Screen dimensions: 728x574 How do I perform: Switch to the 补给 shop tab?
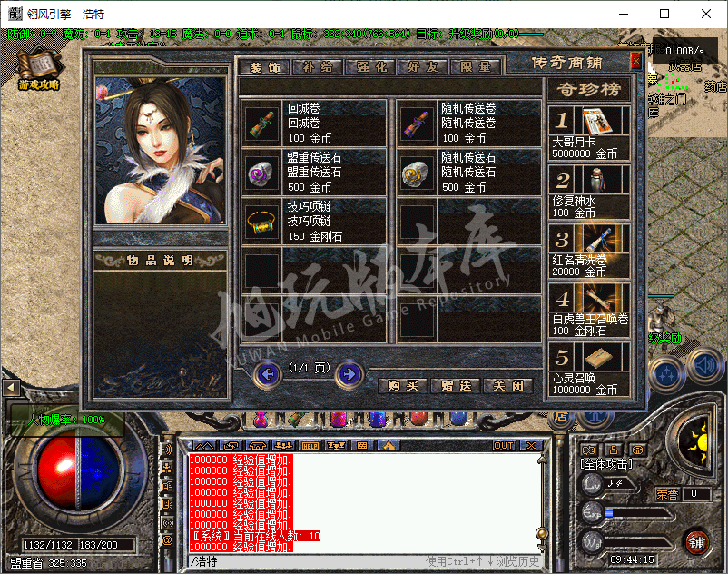(318, 67)
